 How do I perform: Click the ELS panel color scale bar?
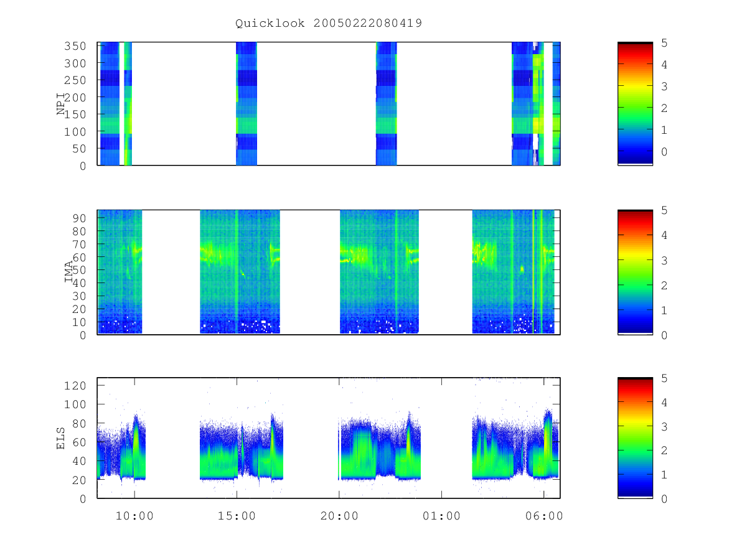tap(635, 437)
